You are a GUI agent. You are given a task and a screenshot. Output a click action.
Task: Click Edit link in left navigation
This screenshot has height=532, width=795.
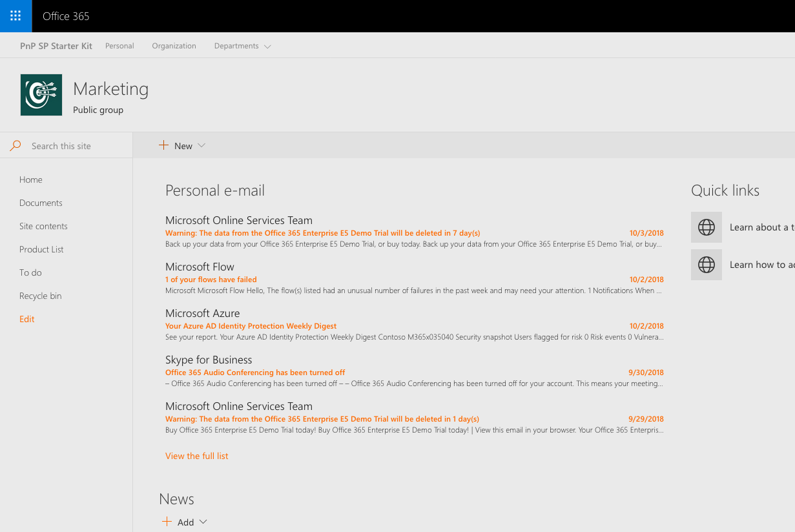[27, 319]
